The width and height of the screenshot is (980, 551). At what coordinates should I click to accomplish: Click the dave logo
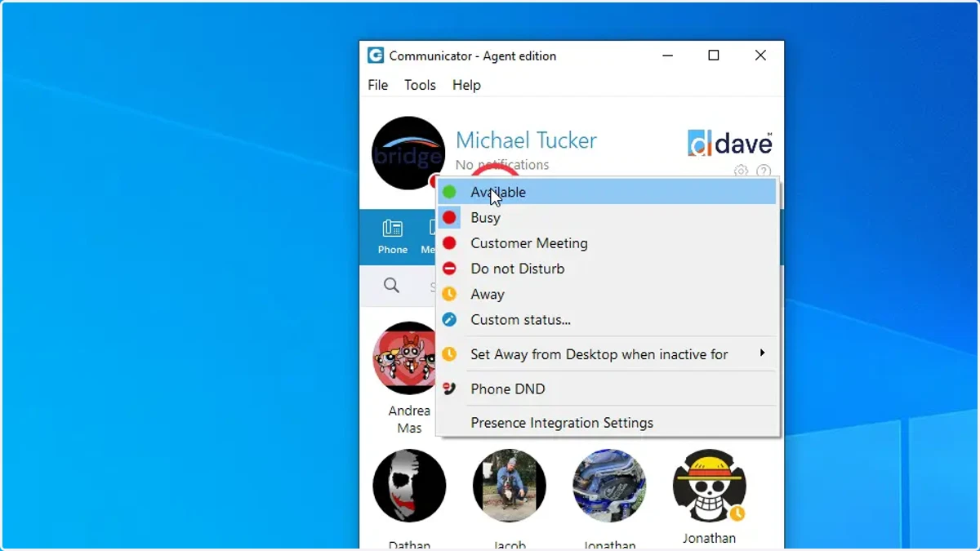coord(729,143)
